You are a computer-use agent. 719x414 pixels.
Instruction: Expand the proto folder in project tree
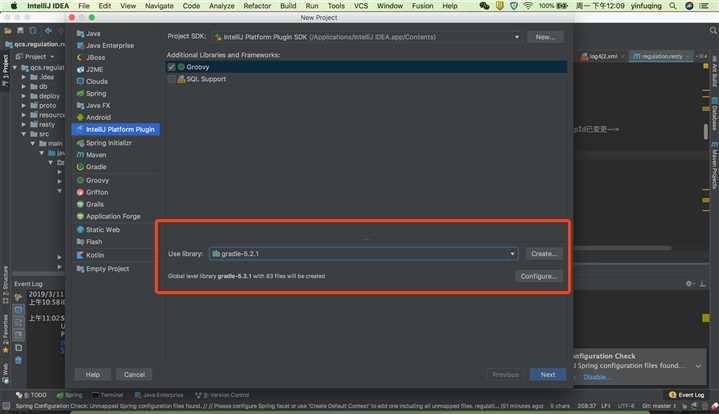point(24,105)
